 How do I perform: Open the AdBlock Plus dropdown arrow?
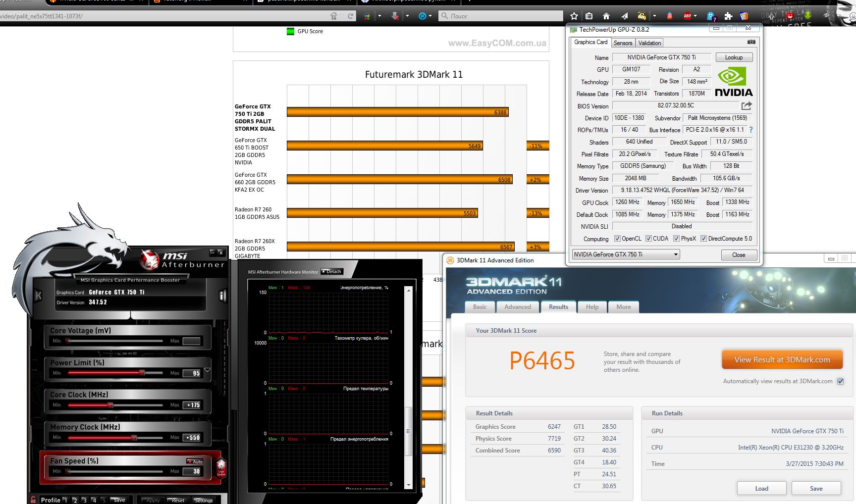695,16
